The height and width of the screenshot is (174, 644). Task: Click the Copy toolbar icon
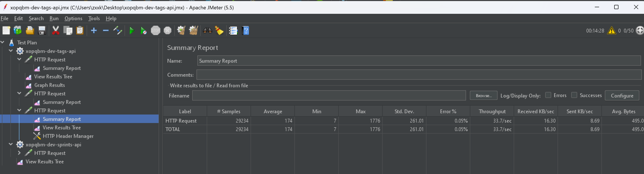68,31
